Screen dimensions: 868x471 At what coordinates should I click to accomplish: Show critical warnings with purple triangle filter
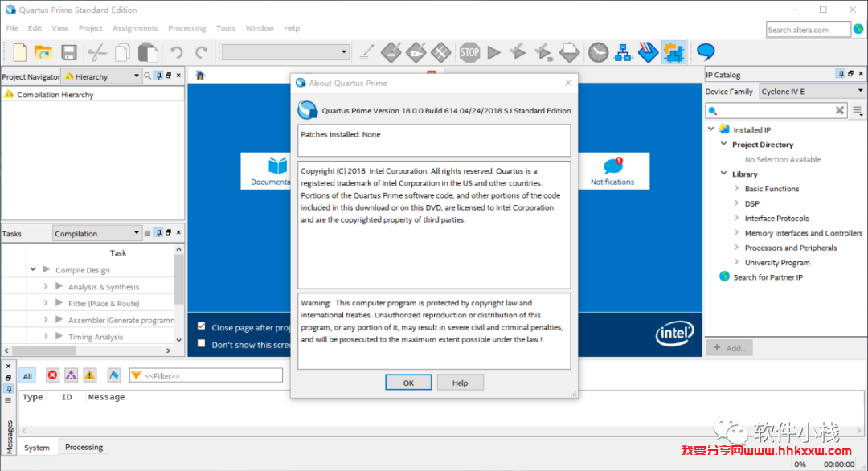(x=71, y=375)
